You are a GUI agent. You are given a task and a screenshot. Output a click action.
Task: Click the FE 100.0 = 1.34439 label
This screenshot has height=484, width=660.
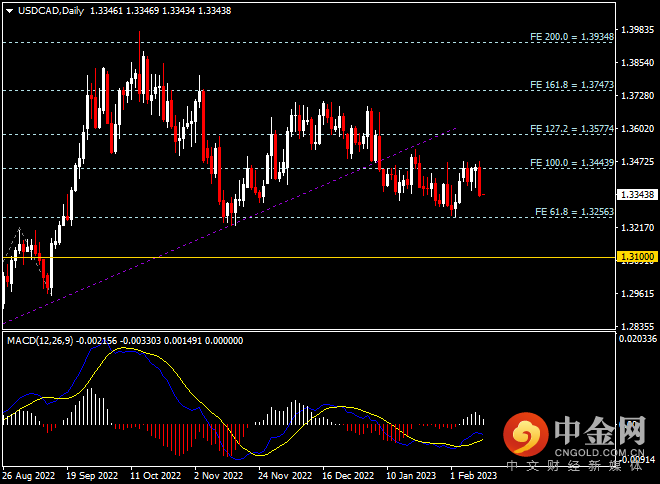click(570, 163)
